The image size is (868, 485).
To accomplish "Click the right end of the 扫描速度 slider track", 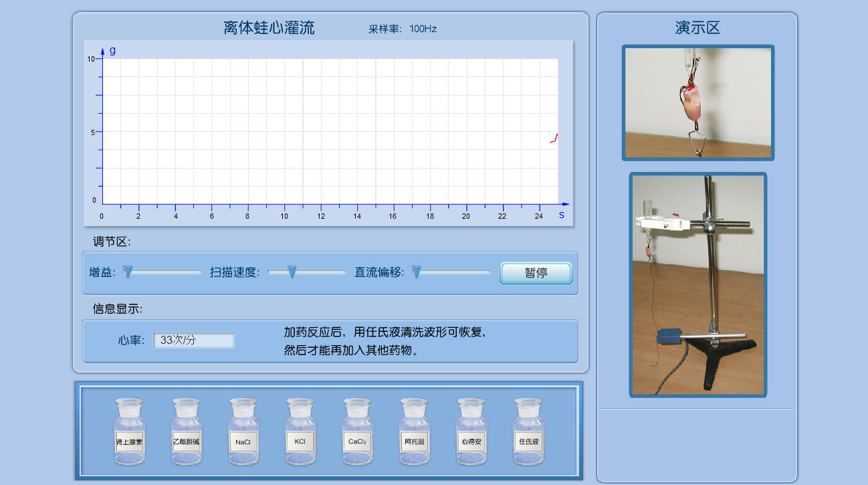I will [343, 272].
